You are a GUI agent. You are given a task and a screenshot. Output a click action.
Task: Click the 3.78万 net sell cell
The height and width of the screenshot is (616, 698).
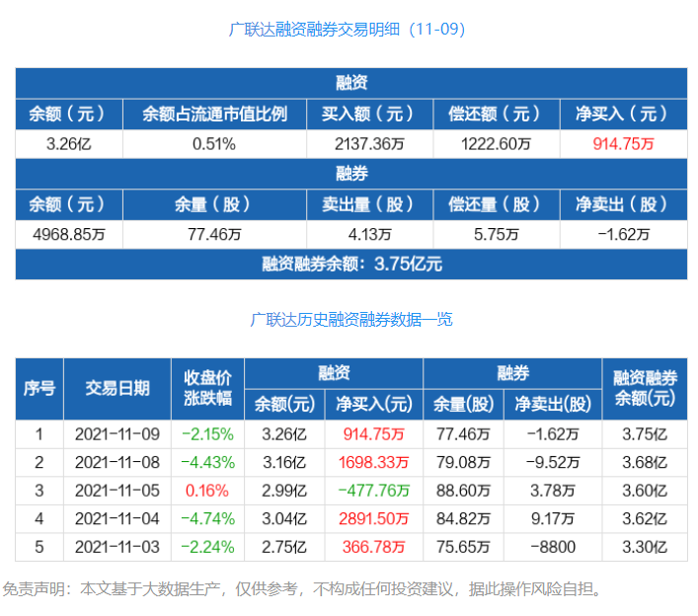click(553, 491)
